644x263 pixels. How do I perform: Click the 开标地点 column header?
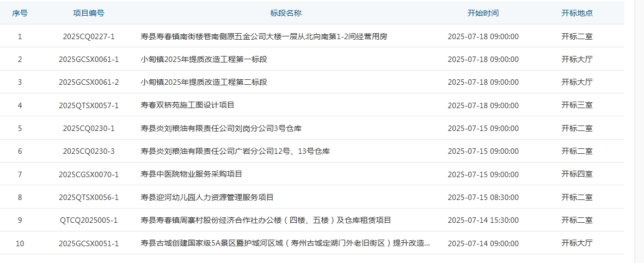click(x=576, y=13)
